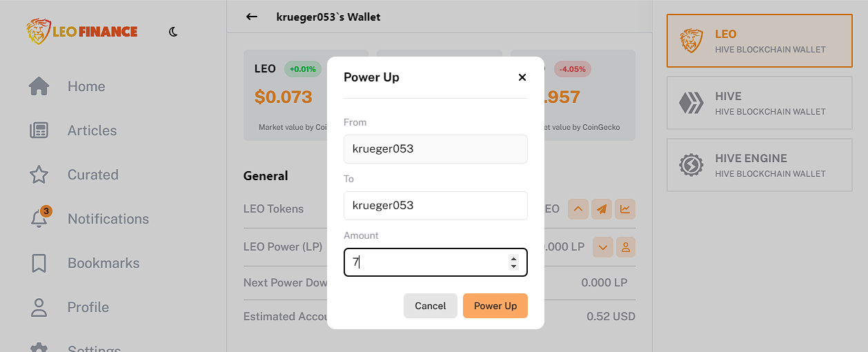Select the LEO wallet tab
The image size is (868, 352).
(760, 41)
